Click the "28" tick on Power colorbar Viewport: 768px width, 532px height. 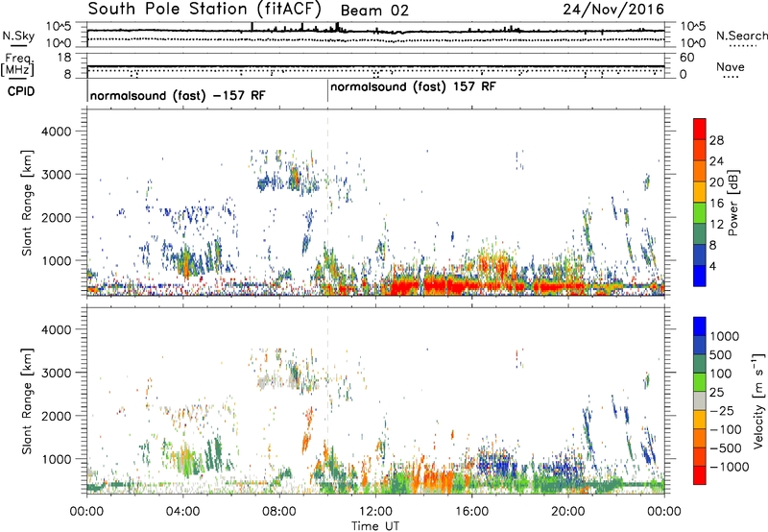(716, 140)
